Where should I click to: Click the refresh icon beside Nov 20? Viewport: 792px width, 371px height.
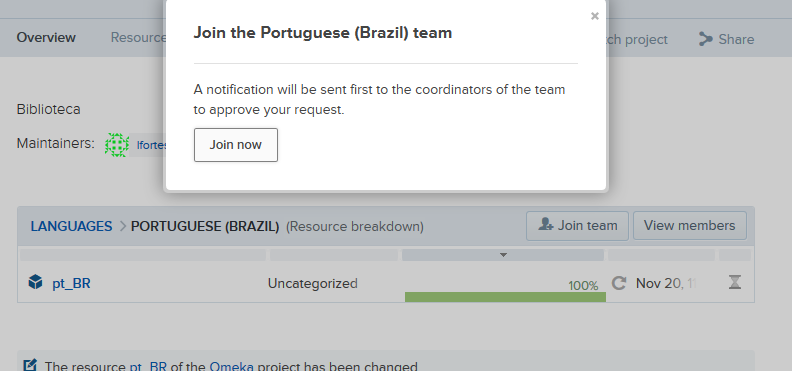(619, 283)
